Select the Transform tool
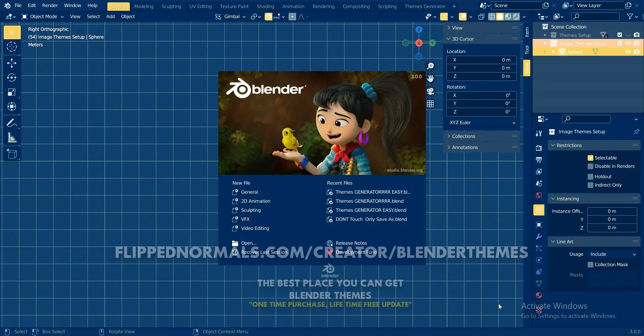The image size is (644, 336). (12, 106)
